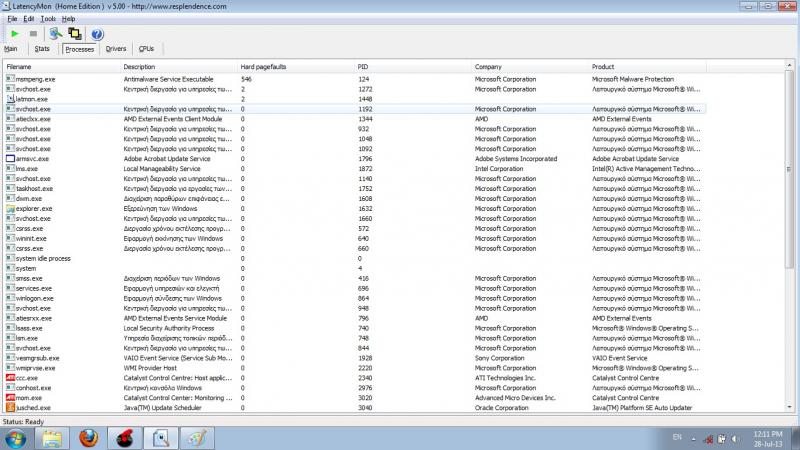
Task: Start the latency monitor with green play button
Action: click(14, 34)
